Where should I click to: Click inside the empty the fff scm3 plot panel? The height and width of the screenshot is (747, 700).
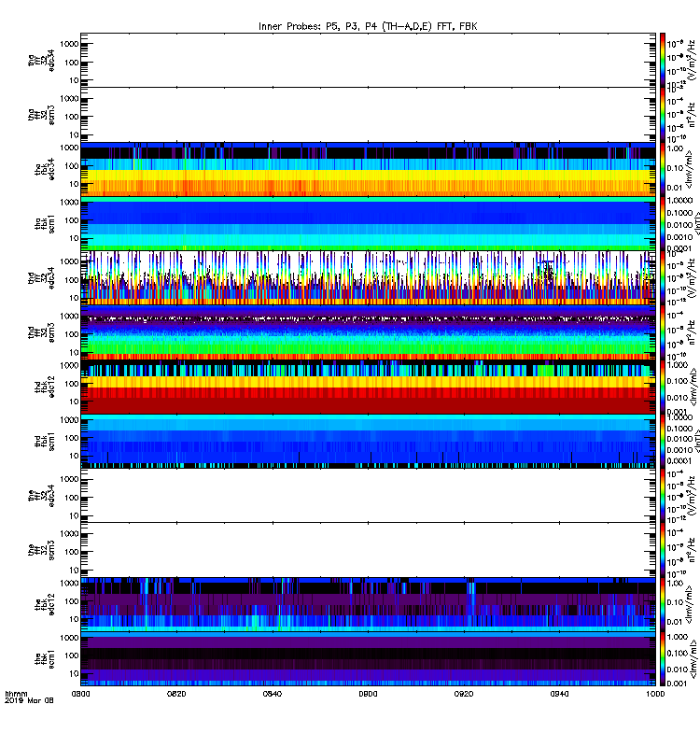click(368, 550)
